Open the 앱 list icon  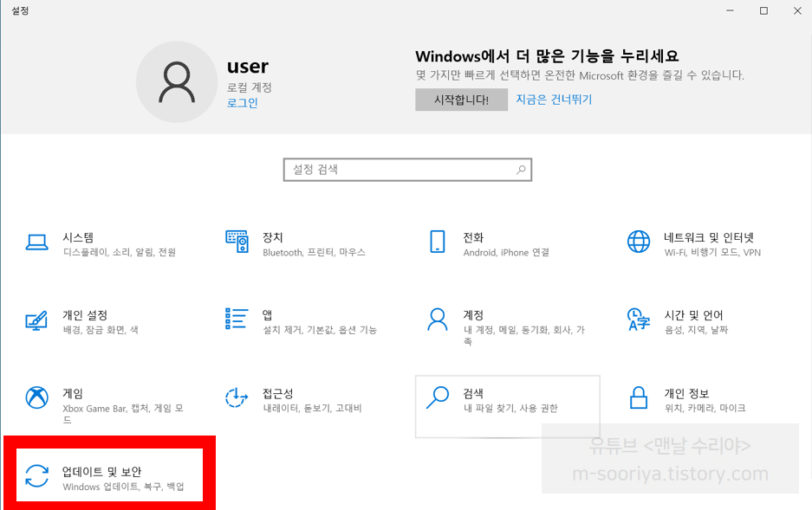click(237, 319)
